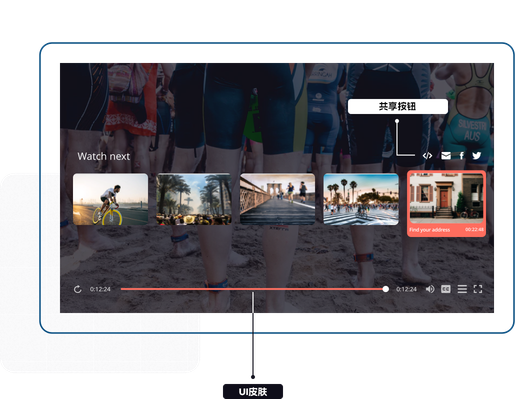Screen dimensions: 515x399
Task: Select the palm trees crowd thumbnail
Action: (194, 199)
